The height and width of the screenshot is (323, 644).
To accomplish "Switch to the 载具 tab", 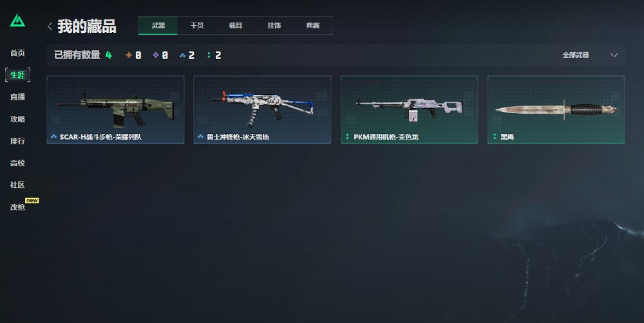I will [235, 26].
